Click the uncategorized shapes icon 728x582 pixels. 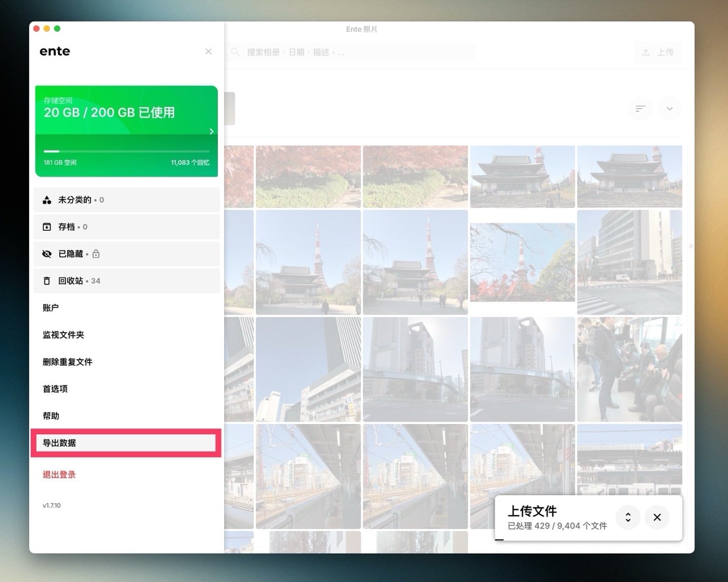(x=47, y=200)
